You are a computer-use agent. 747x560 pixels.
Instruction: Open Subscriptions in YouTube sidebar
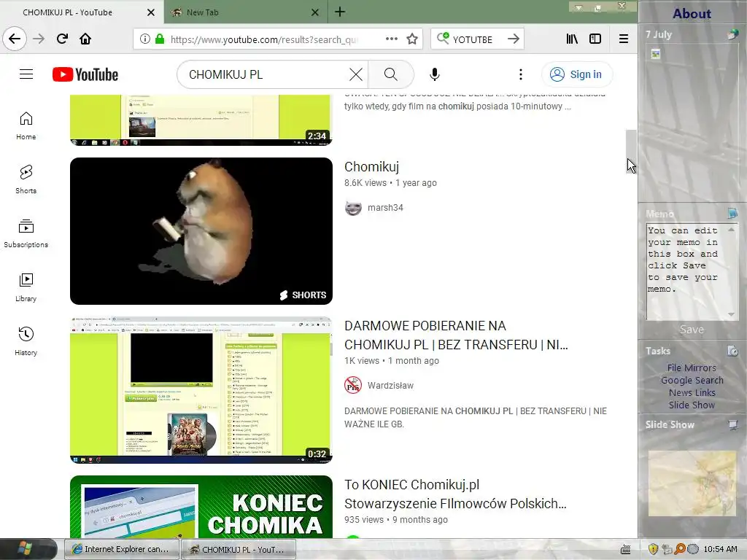pos(26,233)
